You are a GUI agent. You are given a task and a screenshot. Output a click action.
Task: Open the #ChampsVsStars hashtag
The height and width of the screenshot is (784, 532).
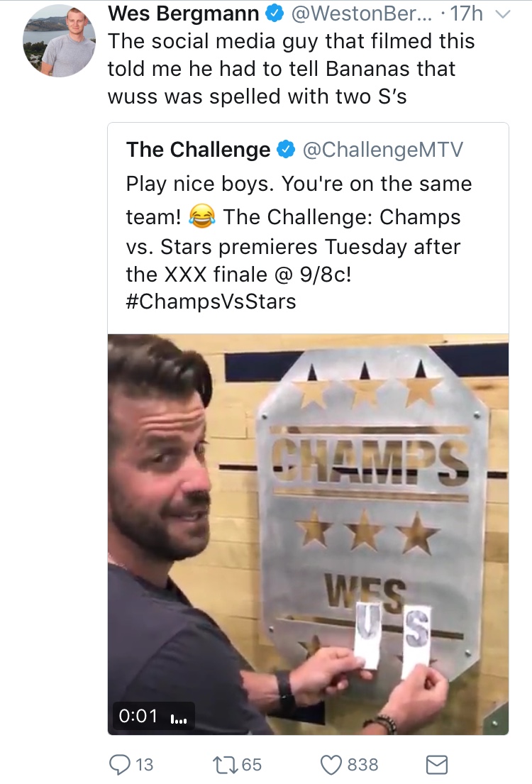pyautogui.click(x=211, y=302)
